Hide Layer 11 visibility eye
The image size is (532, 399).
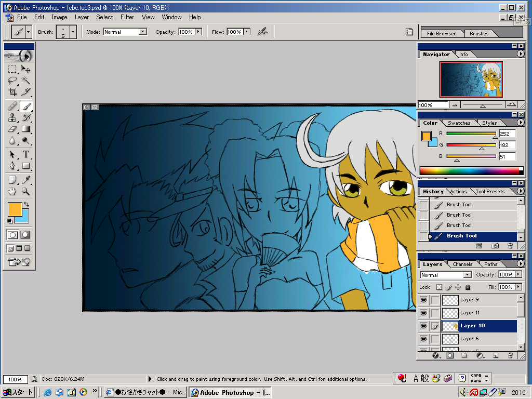pyautogui.click(x=423, y=313)
